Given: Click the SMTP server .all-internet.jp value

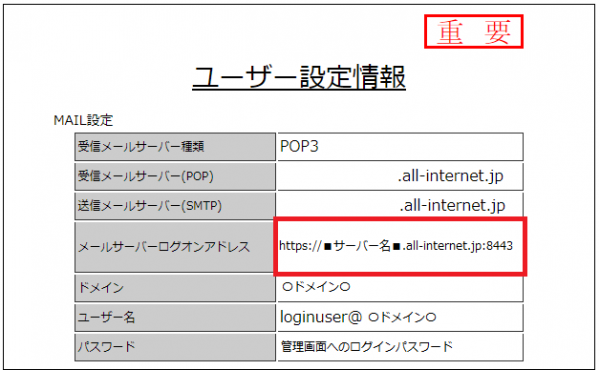Looking at the screenshot, I should tap(452, 206).
